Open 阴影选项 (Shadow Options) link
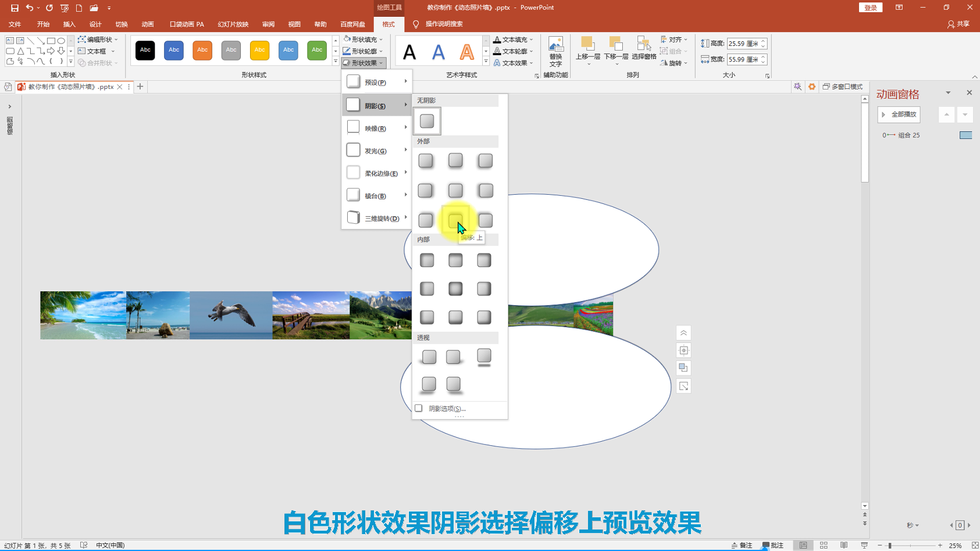Screen dimensions: 980x551 pyautogui.click(x=447, y=409)
